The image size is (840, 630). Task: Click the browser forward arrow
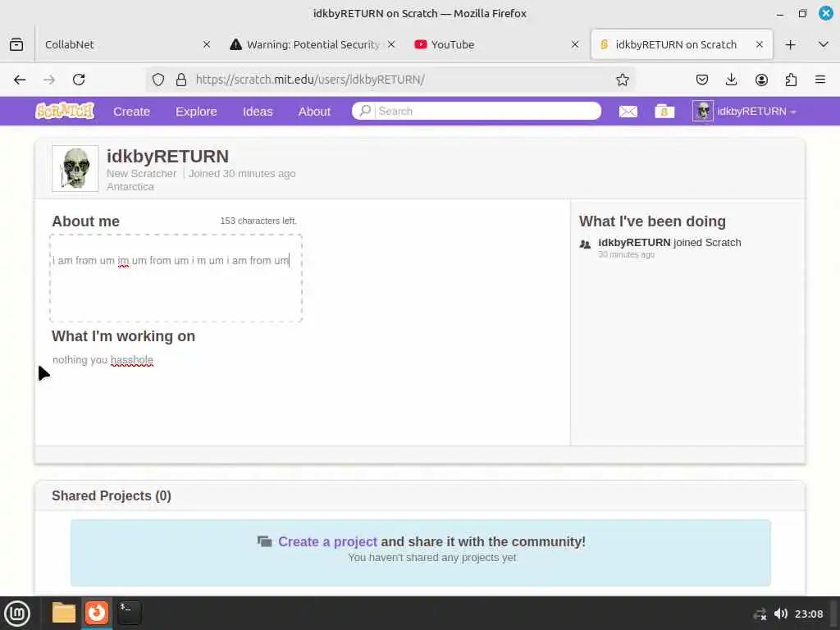coord(49,80)
